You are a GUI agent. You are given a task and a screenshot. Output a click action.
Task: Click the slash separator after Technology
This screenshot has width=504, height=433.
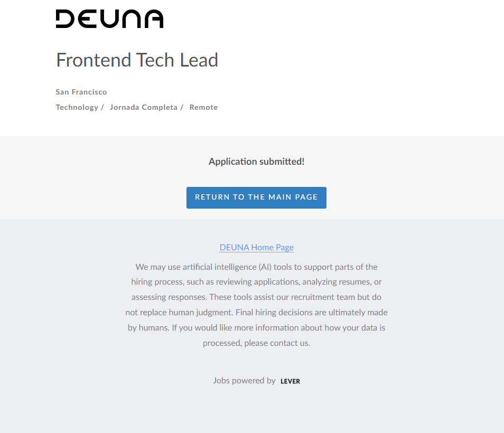pyautogui.click(x=102, y=107)
